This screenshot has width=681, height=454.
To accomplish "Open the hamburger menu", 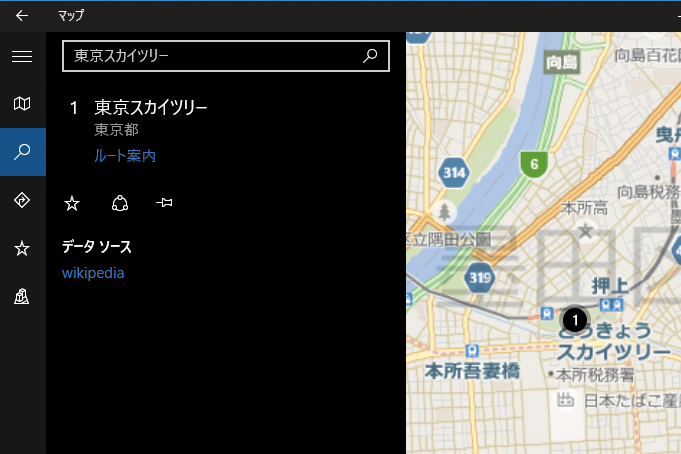I will (22, 56).
